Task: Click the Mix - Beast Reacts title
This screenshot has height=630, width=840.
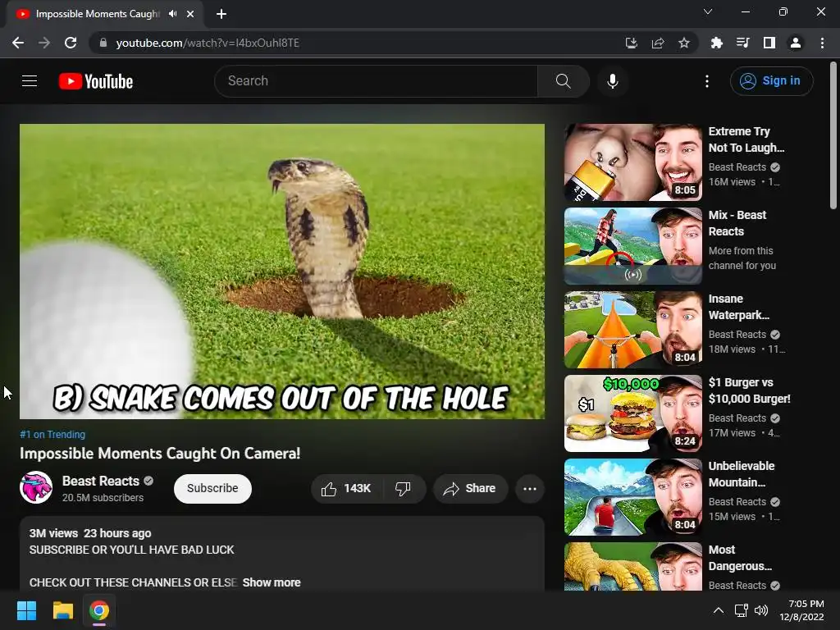Action: click(737, 223)
